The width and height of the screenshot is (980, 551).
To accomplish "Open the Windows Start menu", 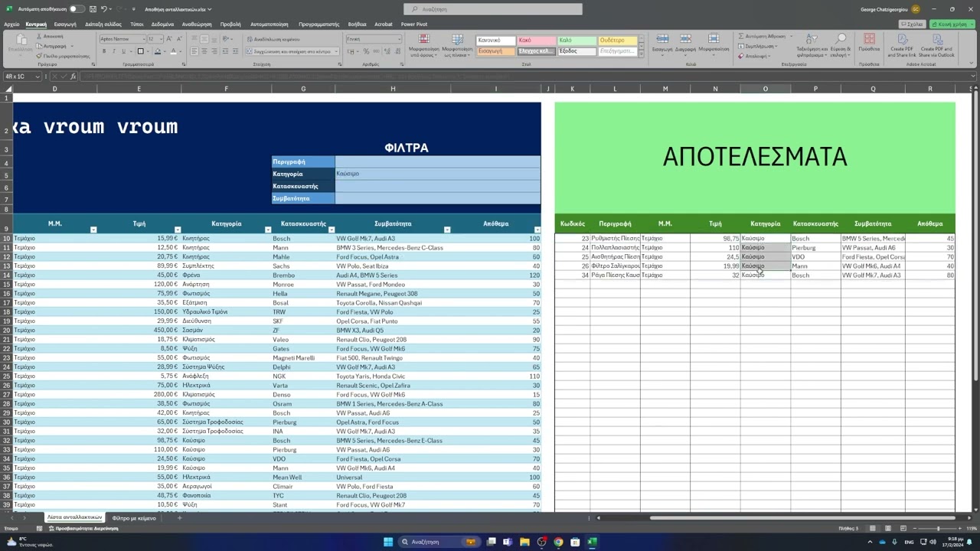I will pyautogui.click(x=388, y=542).
